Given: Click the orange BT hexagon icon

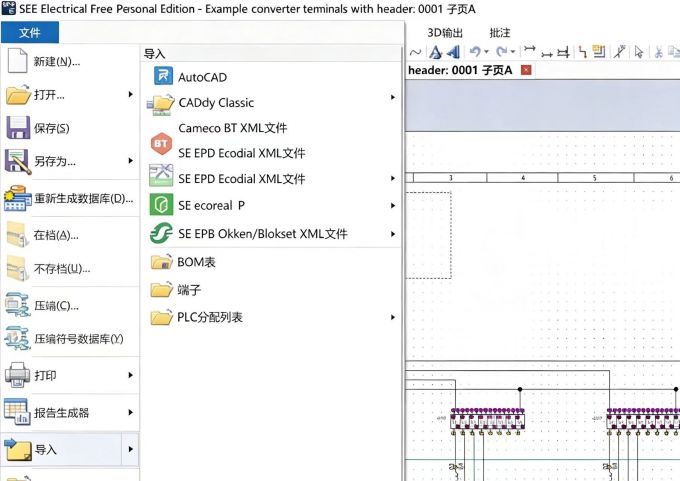Looking at the screenshot, I should pyautogui.click(x=161, y=144).
